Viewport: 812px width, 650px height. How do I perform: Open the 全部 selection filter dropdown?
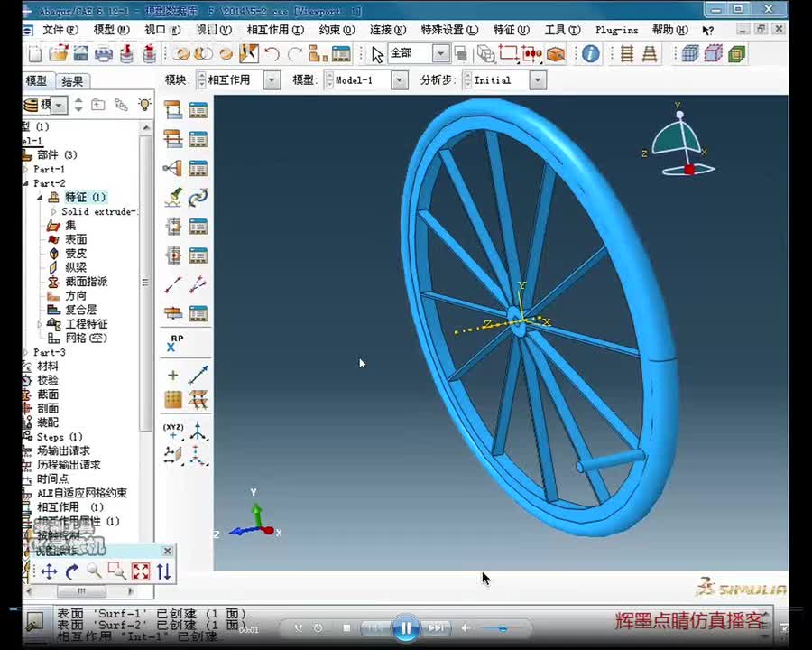440,54
